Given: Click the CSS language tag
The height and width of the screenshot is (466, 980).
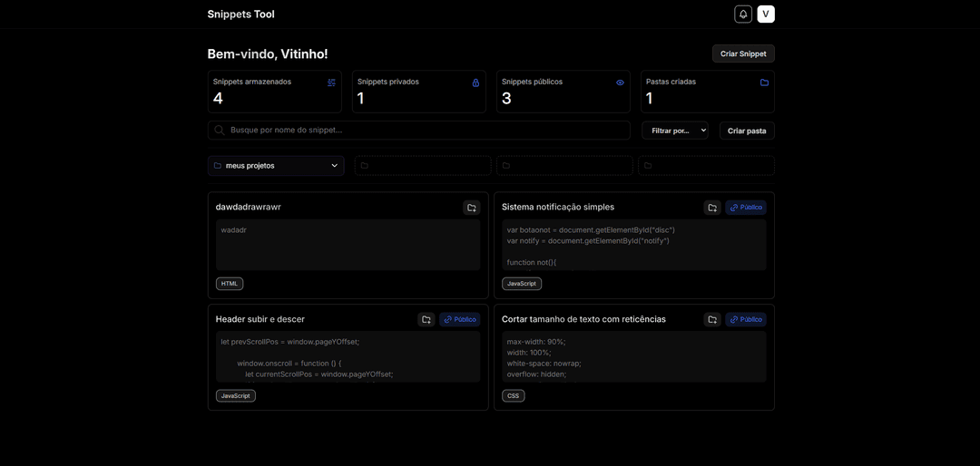Looking at the screenshot, I should pos(513,396).
